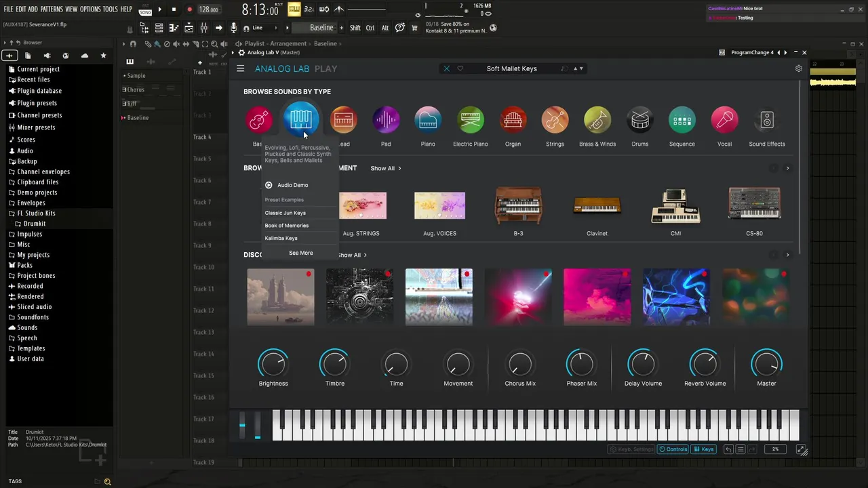The width and height of the screenshot is (868, 488).
Task: Show next instruments with right arrow
Action: (787, 168)
